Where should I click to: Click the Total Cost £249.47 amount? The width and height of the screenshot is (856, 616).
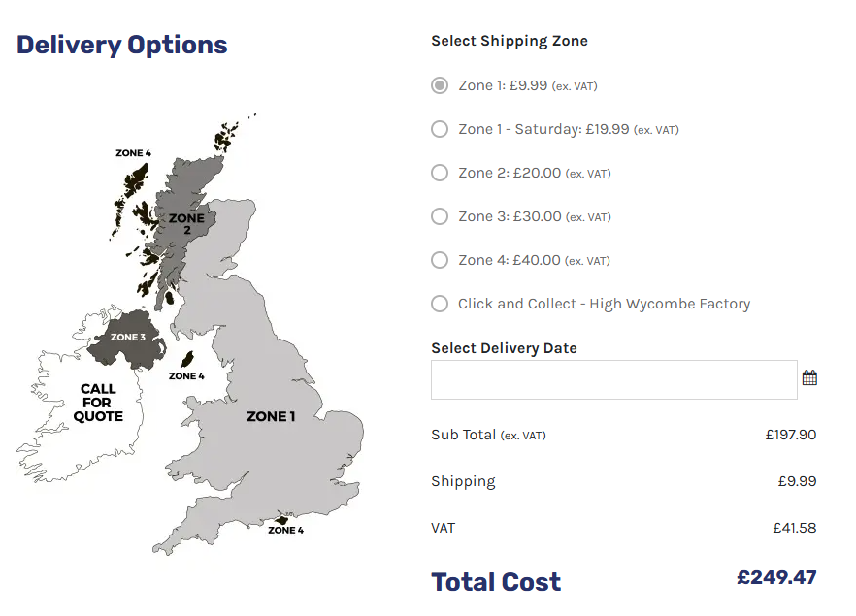776,577
